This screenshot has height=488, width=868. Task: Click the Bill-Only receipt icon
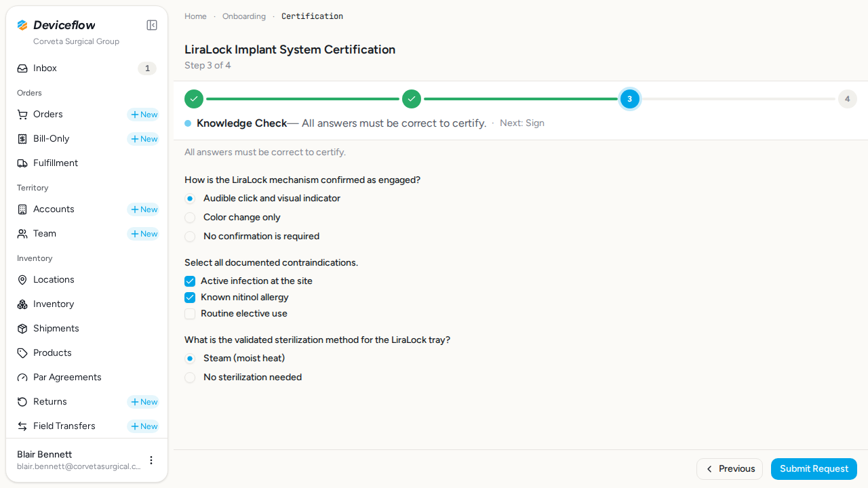pos(22,139)
